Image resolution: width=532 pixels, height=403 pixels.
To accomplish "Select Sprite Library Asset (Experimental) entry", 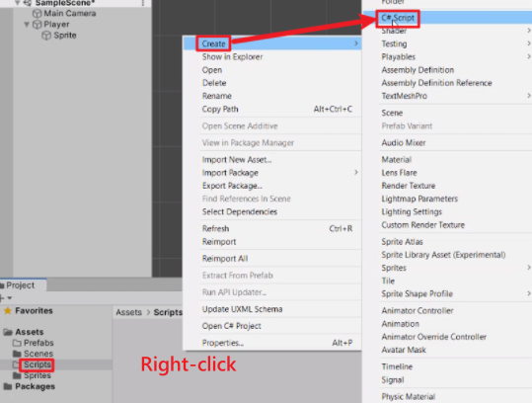I will coord(443,255).
